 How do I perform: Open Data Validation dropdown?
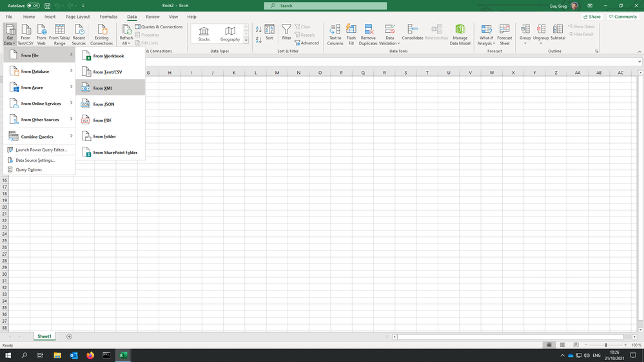coord(389,41)
